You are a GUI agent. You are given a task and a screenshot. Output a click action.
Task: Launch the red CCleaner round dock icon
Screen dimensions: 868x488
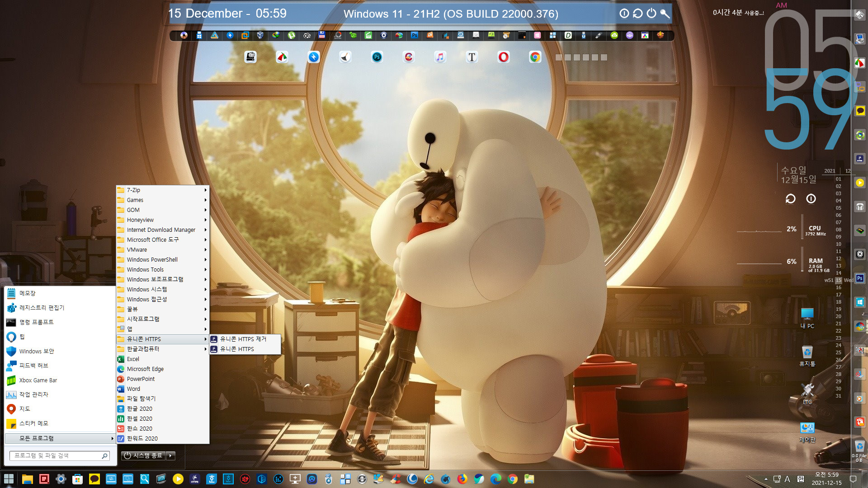click(409, 57)
